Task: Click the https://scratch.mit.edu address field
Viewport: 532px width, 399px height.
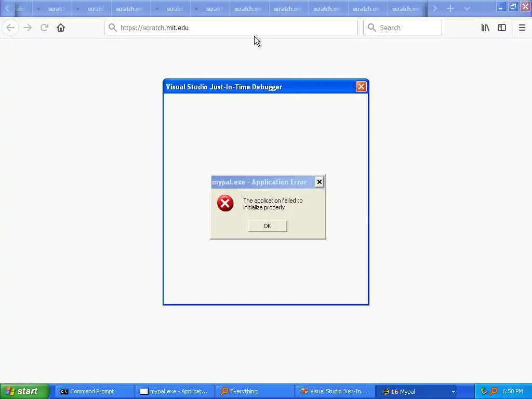Action: (x=231, y=28)
